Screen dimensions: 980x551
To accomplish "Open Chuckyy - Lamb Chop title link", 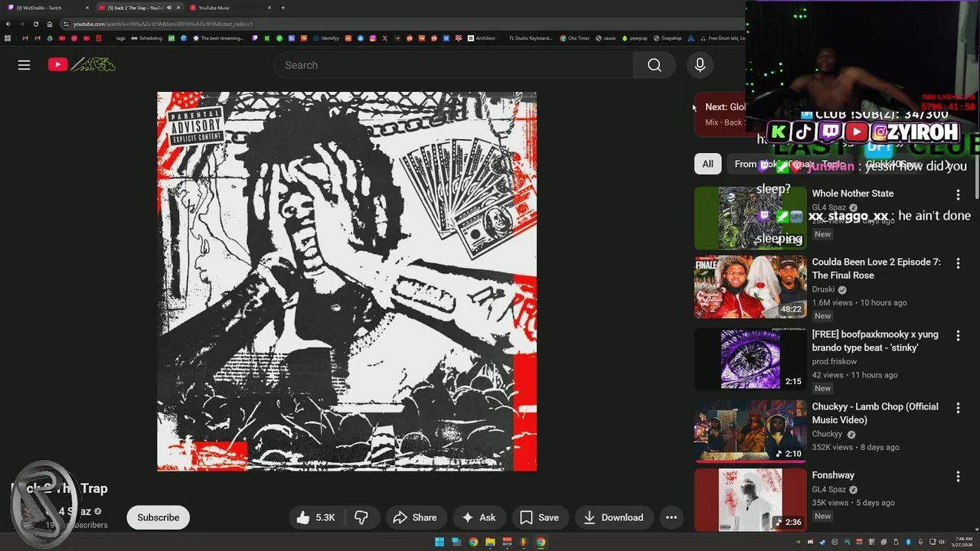I will [x=874, y=413].
